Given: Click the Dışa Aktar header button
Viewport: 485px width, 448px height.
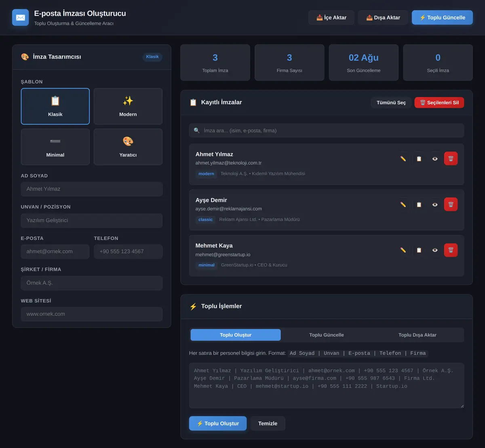Looking at the screenshot, I should (383, 17).
